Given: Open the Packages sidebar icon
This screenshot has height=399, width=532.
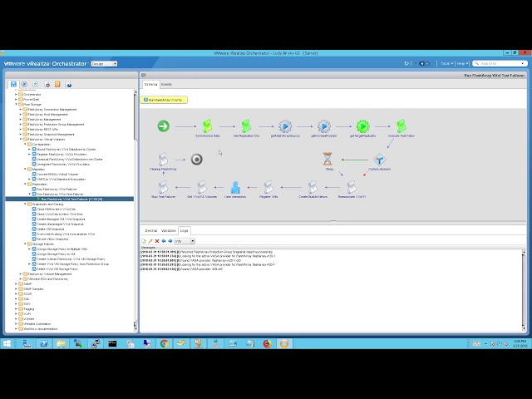Looking at the screenshot, I should (68, 84).
